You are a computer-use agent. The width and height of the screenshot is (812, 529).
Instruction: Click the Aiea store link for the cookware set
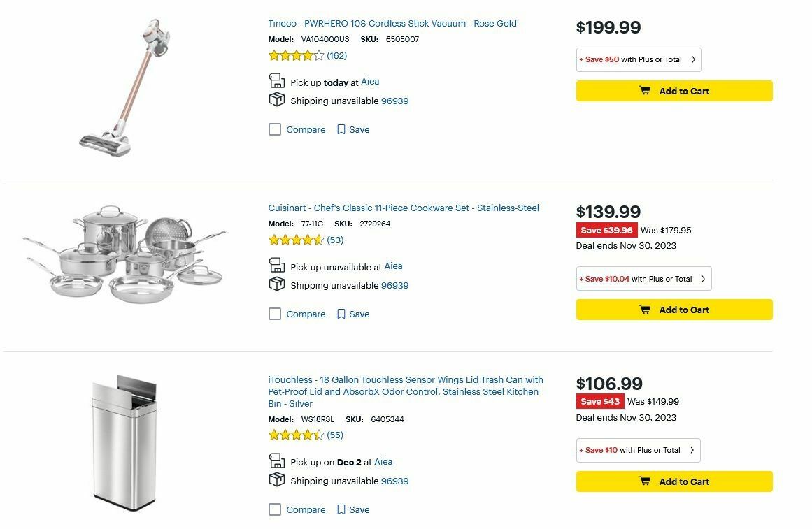392,266
